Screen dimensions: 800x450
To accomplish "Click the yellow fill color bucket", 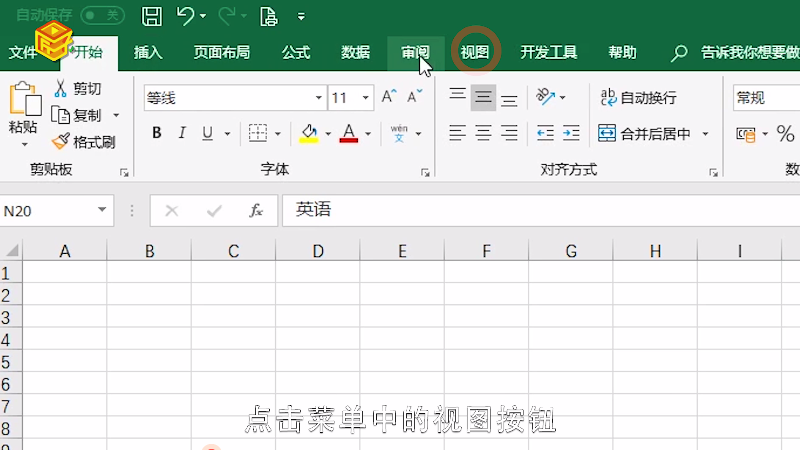I will 308,133.
